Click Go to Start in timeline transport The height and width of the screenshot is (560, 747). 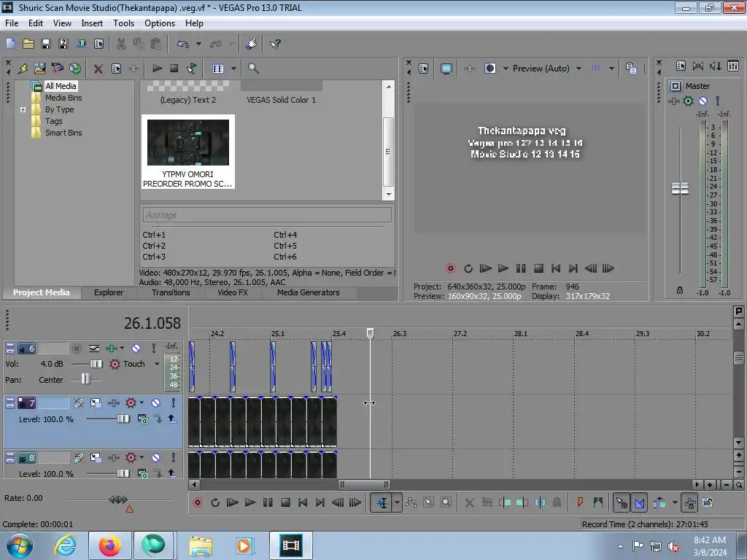click(x=303, y=502)
